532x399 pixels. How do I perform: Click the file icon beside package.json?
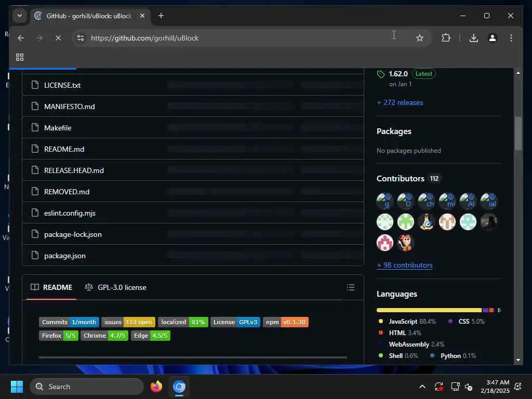pos(35,255)
